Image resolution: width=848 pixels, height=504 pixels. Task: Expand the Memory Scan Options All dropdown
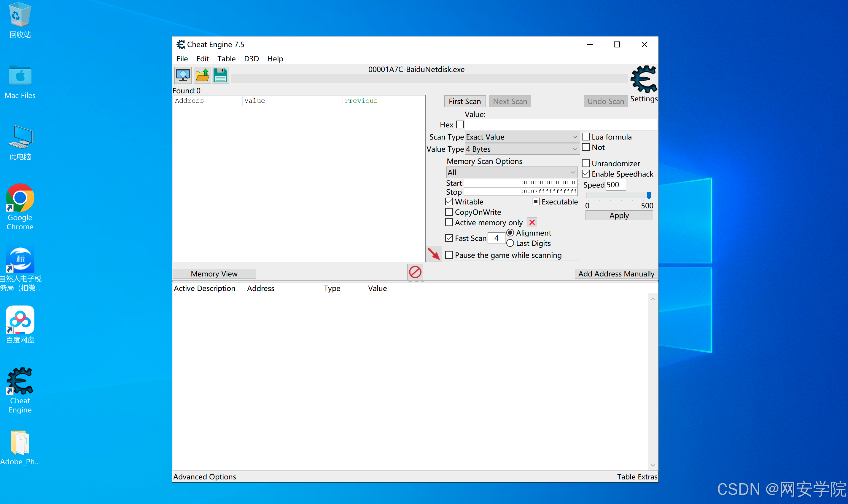click(x=512, y=172)
